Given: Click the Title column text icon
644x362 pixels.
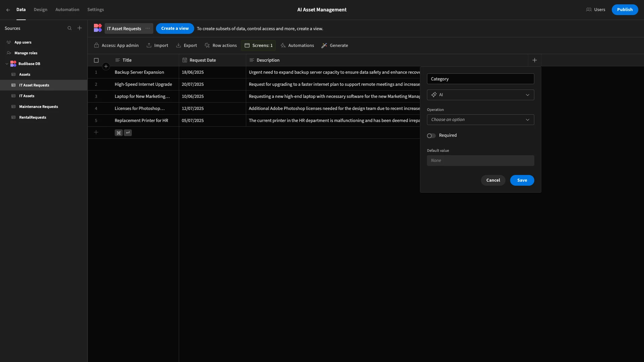Looking at the screenshot, I should (x=117, y=60).
